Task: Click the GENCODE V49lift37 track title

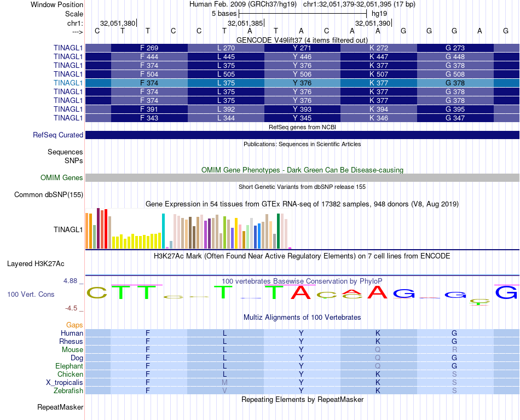Action: (x=302, y=40)
